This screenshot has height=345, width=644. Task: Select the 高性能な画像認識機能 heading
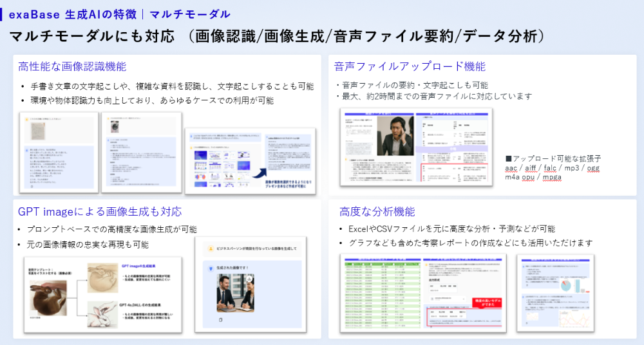pyautogui.click(x=72, y=66)
